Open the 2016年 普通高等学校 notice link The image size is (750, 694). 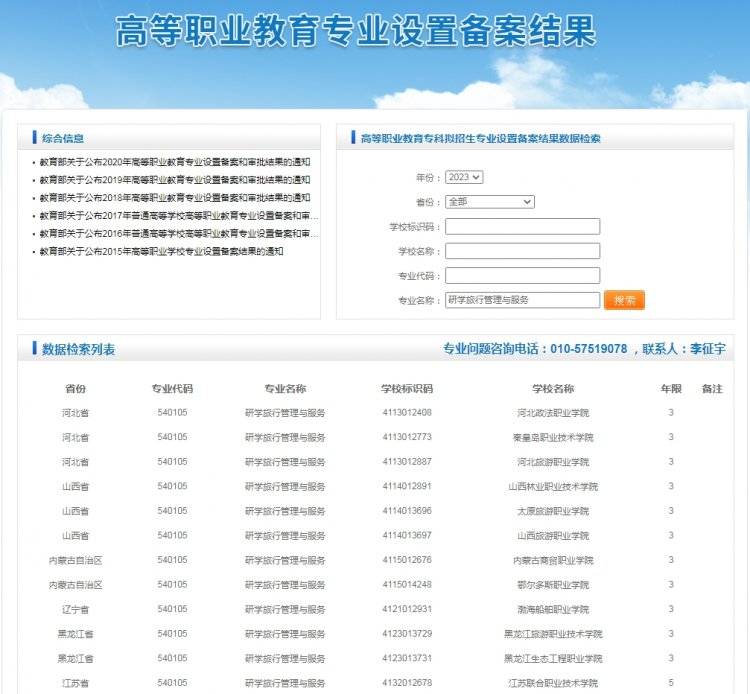(x=178, y=233)
